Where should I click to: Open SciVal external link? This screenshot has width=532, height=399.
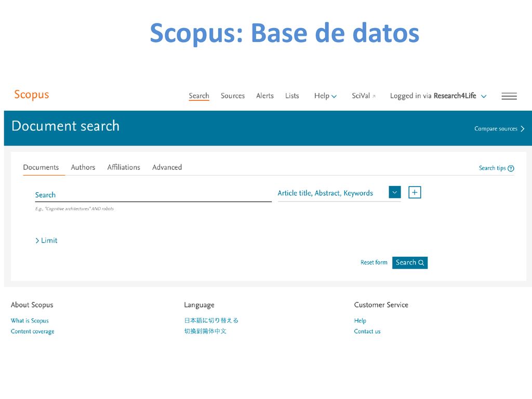(363, 96)
